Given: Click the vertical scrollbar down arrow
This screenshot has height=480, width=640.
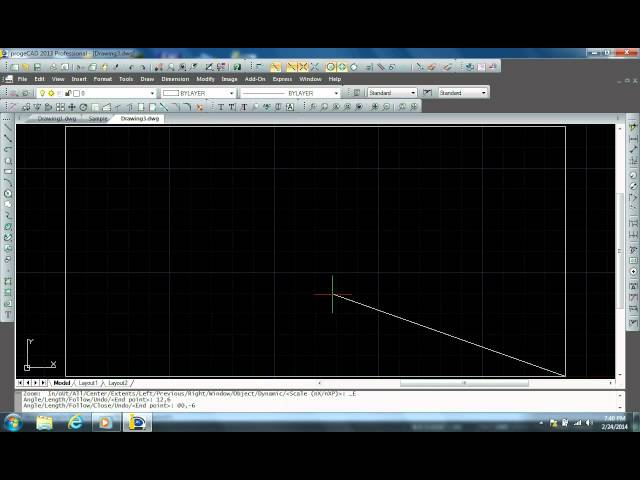Looking at the screenshot, I should [x=620, y=374].
